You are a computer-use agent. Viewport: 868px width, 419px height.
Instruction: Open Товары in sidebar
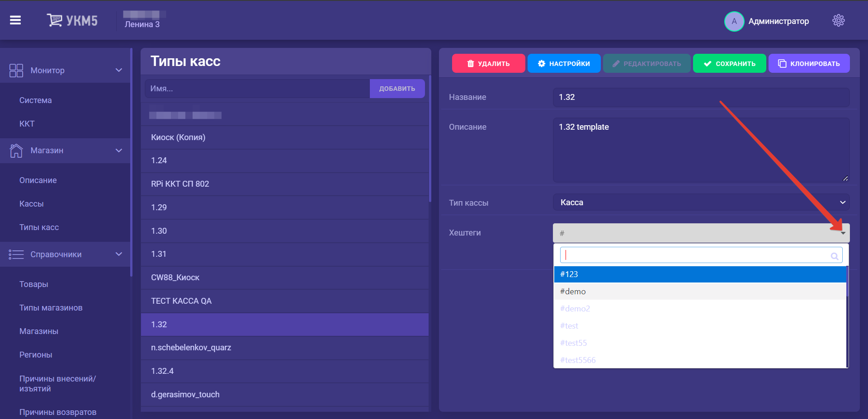[33, 284]
